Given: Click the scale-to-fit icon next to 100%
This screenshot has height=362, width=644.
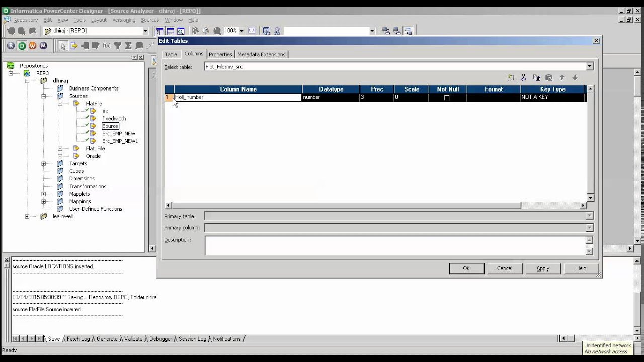Looking at the screenshot, I should (x=252, y=31).
